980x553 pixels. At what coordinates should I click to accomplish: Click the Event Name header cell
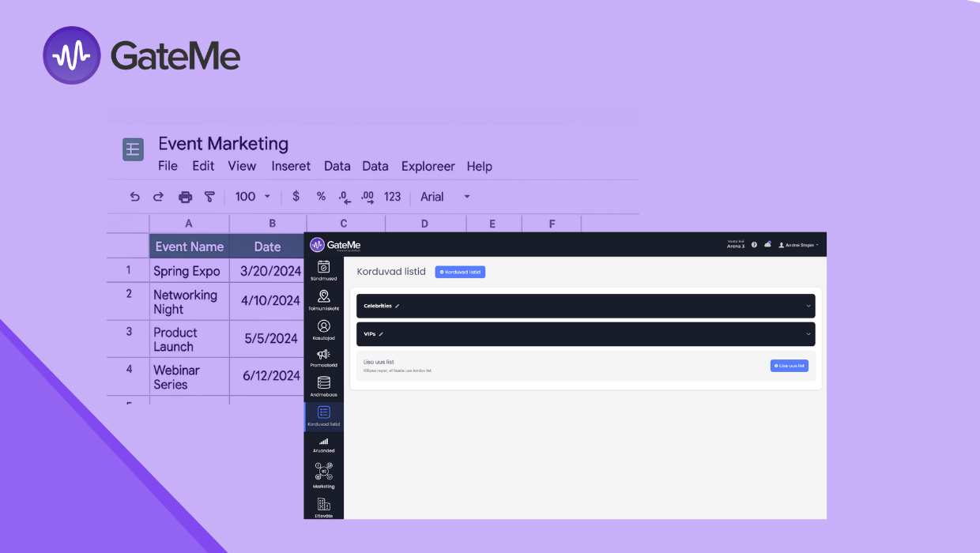coord(189,246)
